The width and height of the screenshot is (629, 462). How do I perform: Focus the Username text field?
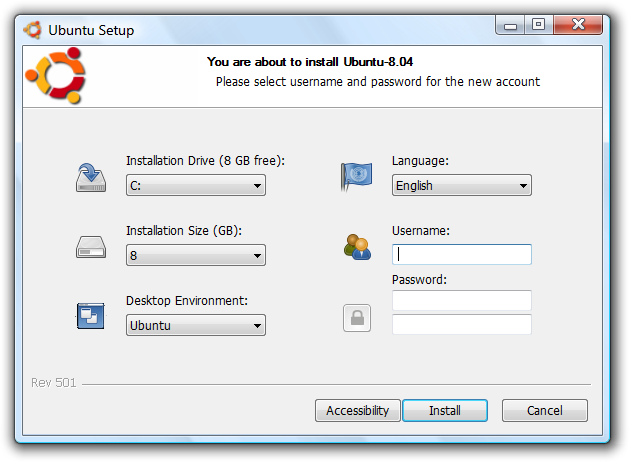pyautogui.click(x=461, y=254)
